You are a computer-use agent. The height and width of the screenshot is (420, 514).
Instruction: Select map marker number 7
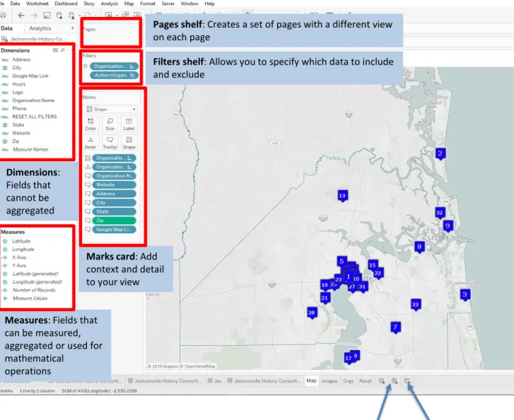[x=395, y=327]
